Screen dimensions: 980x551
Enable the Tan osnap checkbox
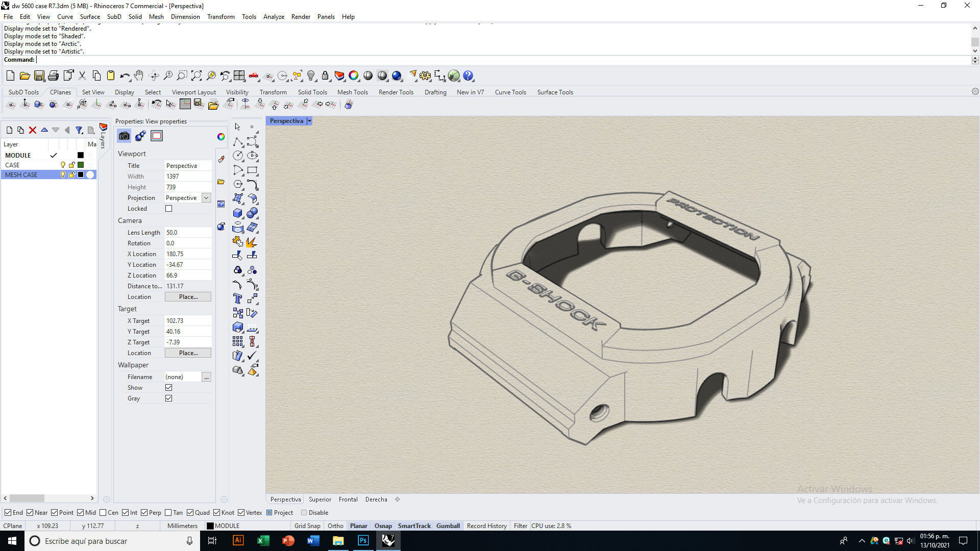(x=168, y=513)
